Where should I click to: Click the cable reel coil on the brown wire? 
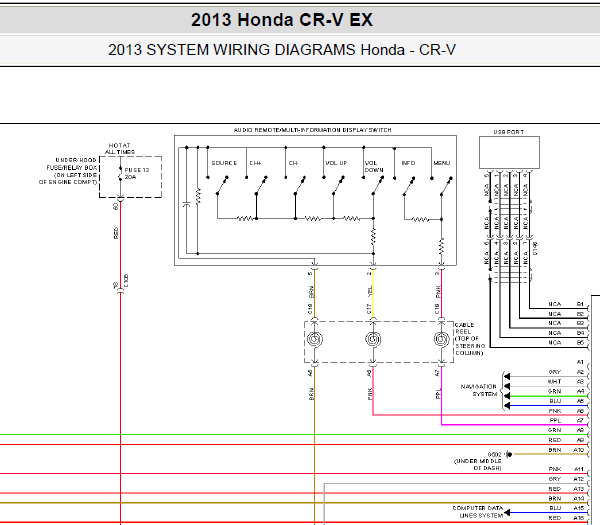tap(314, 339)
